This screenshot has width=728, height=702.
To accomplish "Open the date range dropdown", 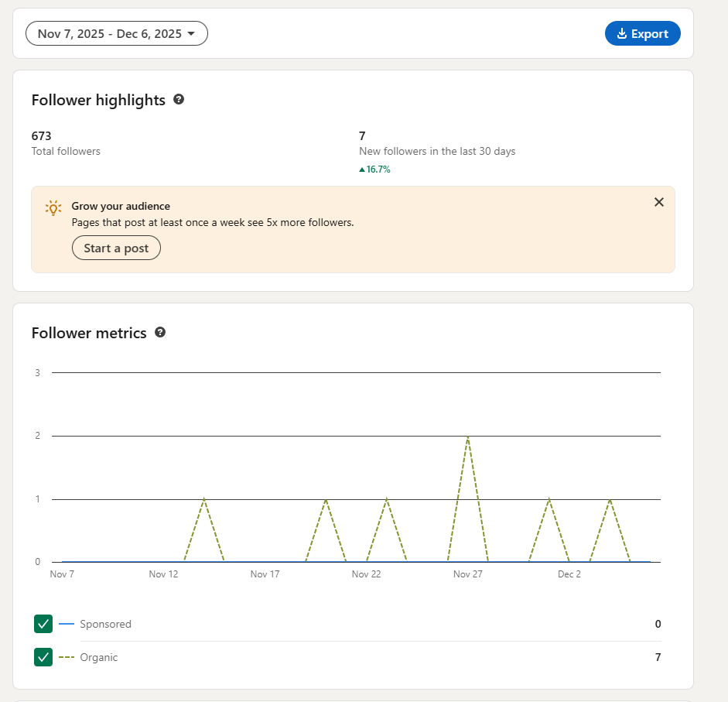I will tap(117, 33).
